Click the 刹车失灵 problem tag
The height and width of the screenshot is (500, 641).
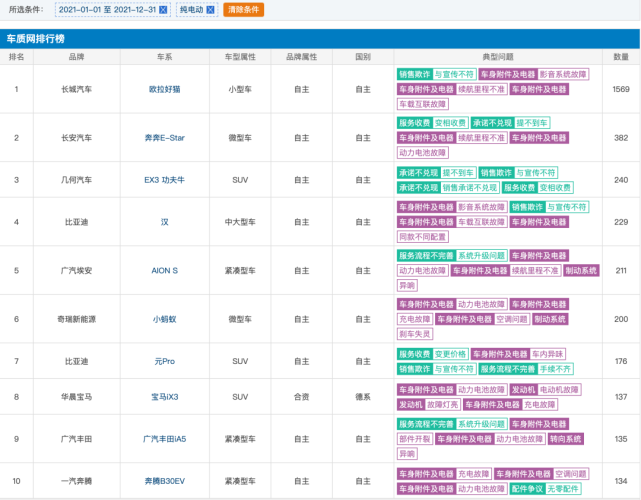coord(415,334)
